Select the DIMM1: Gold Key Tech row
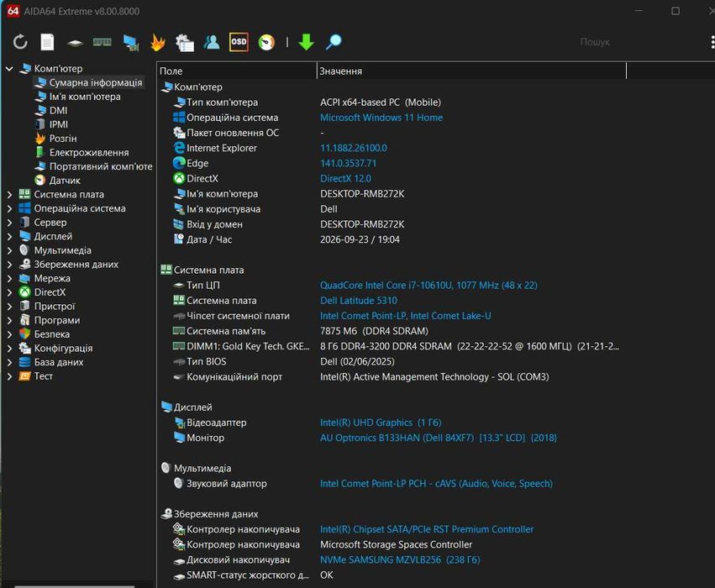This screenshot has width=715, height=588. (392, 346)
